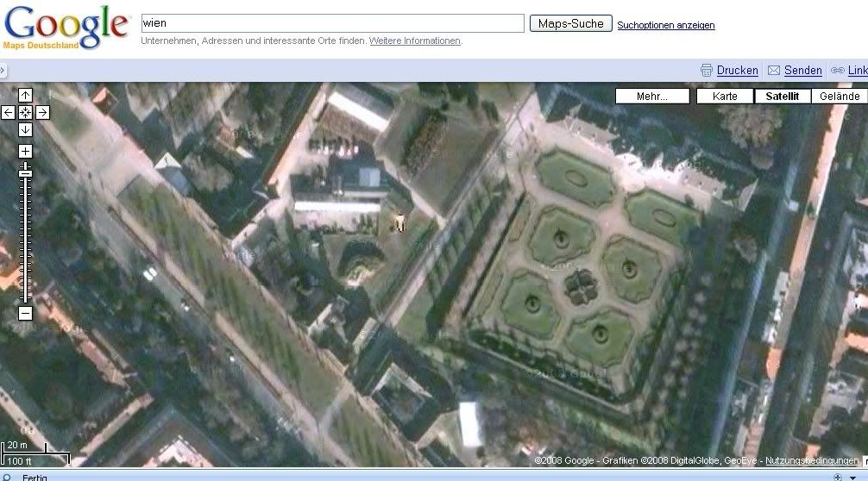The height and width of the screenshot is (481, 868).
Task: Click the zoom slider handle
Action: pyautogui.click(x=26, y=173)
